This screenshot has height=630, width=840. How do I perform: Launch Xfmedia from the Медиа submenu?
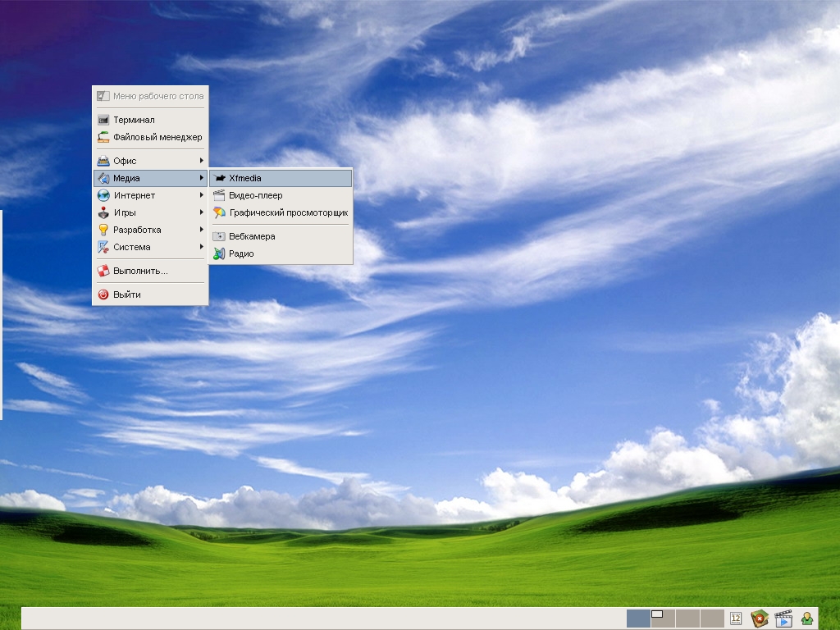pyautogui.click(x=281, y=178)
